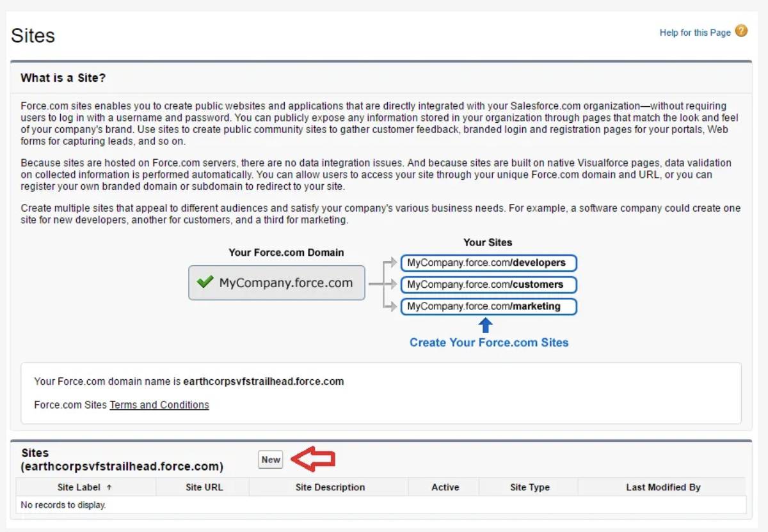Click the MyCompany.force.com/marketing site box
Screen dimensions: 768x532
(489, 306)
